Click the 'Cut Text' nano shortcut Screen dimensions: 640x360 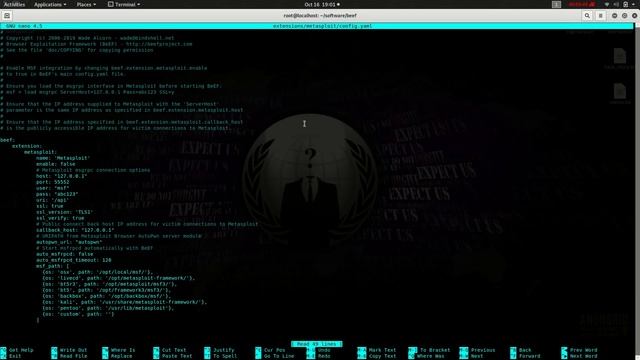point(170,350)
